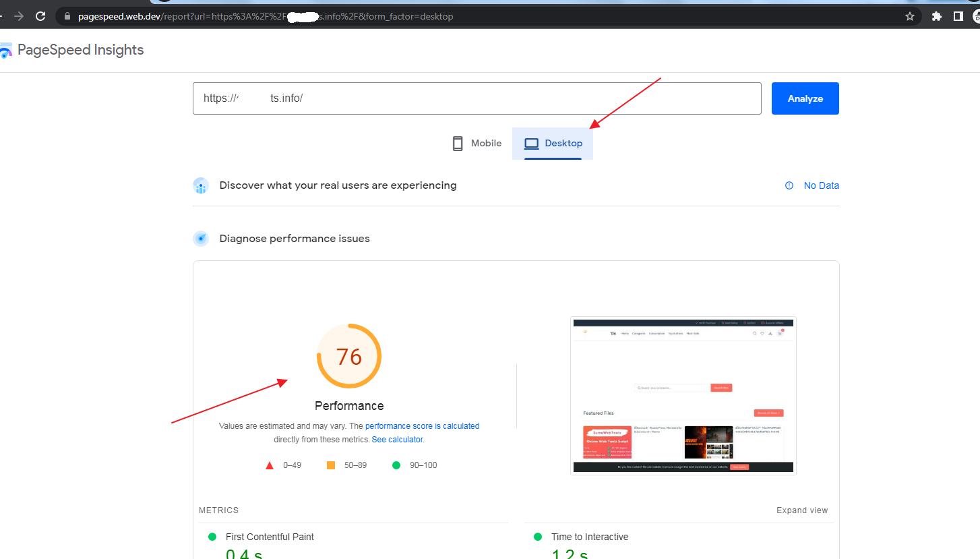Screen dimensions: 980x559
Task: Click the green dot beside Time to Interactive
Action: (537, 537)
